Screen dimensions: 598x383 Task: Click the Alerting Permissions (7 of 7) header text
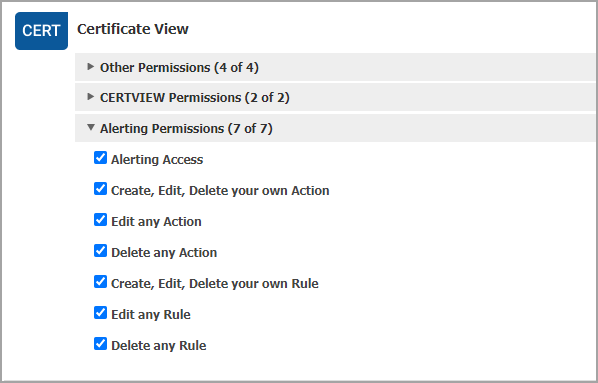[x=186, y=129]
